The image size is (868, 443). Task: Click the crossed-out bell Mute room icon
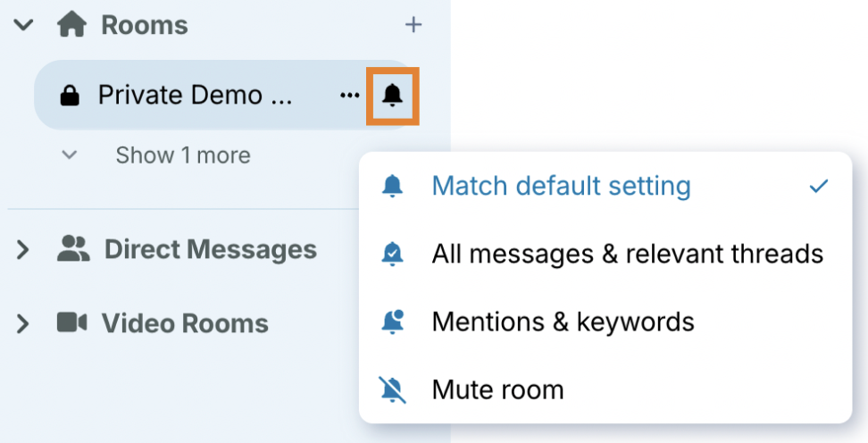point(392,390)
